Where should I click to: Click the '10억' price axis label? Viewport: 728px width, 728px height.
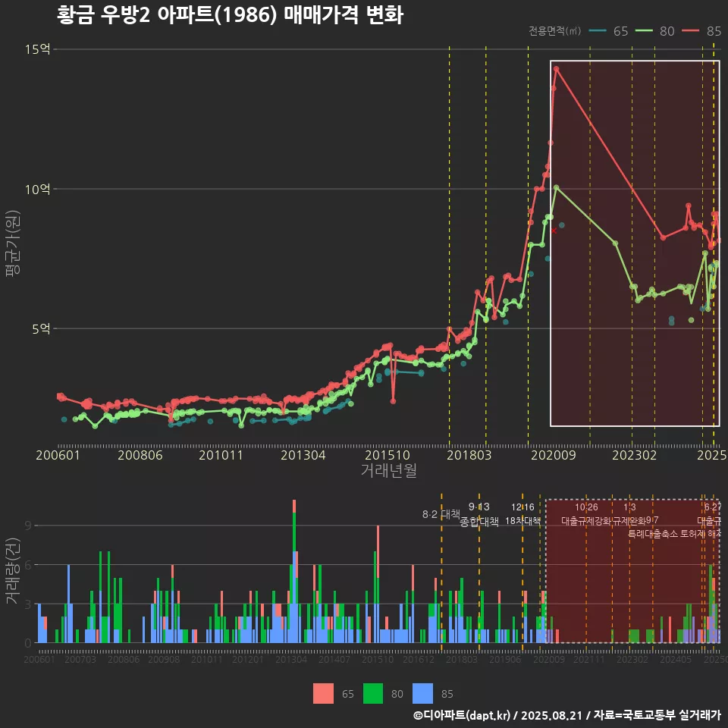[38, 189]
